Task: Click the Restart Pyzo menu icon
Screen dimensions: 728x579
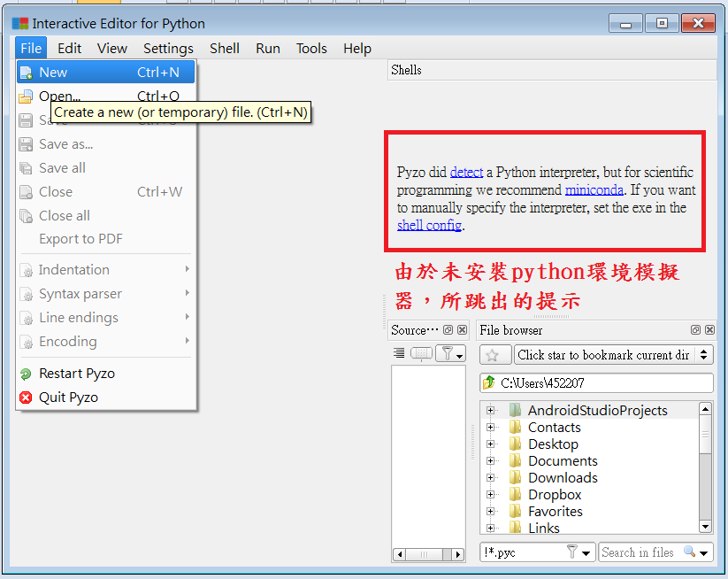Action: coord(26,374)
